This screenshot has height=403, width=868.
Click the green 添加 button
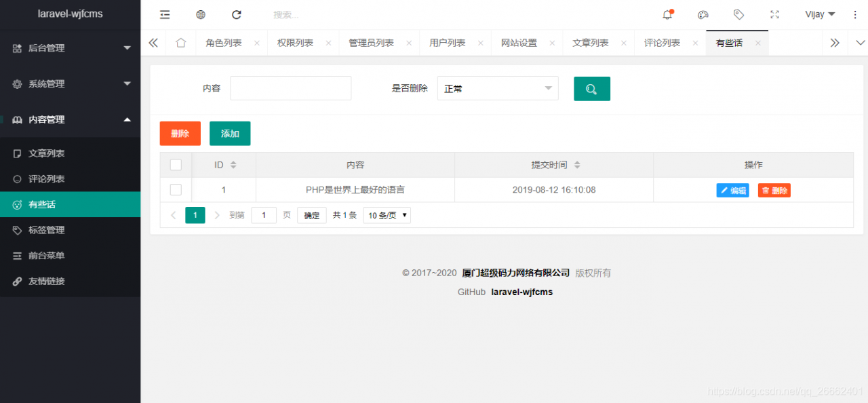click(229, 133)
